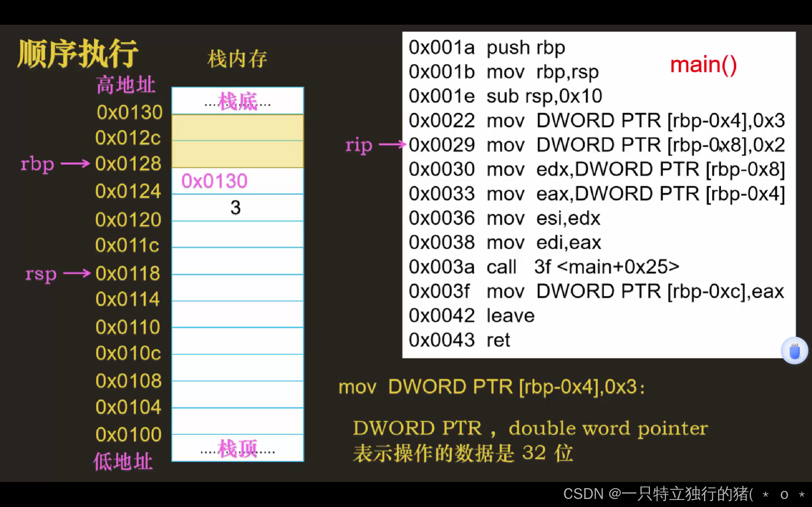
Task: Toggle the 栈顶 stack-top marker
Action: point(237,448)
